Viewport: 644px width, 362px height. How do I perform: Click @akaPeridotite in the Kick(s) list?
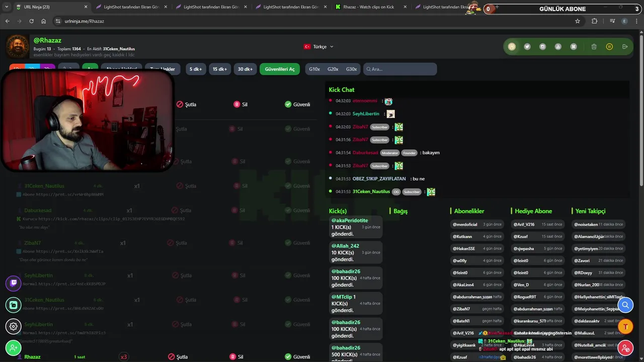coord(349,220)
